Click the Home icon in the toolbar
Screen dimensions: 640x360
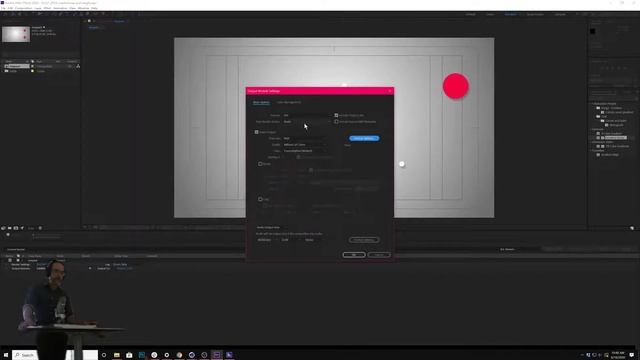(x=5, y=14)
